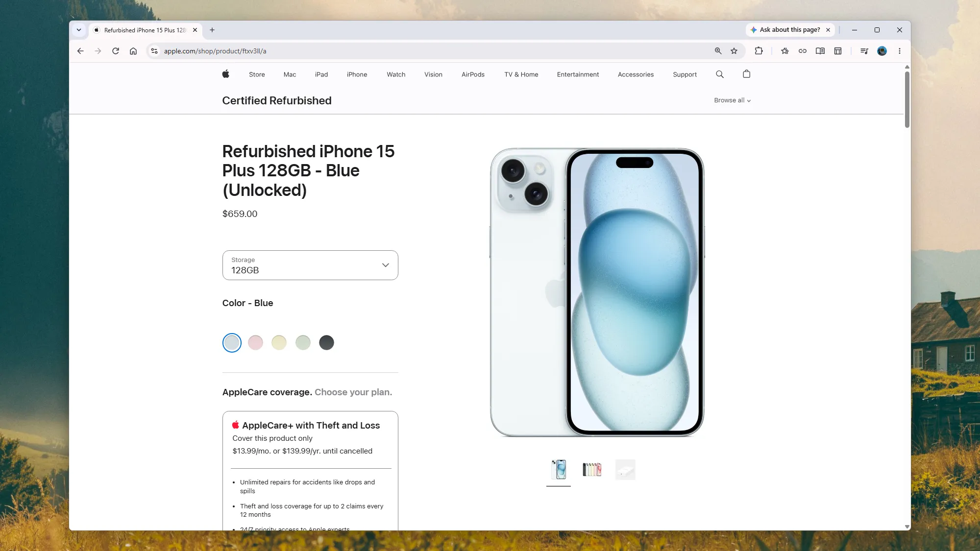
Task: View site information icon in the address bar
Action: pos(154,51)
